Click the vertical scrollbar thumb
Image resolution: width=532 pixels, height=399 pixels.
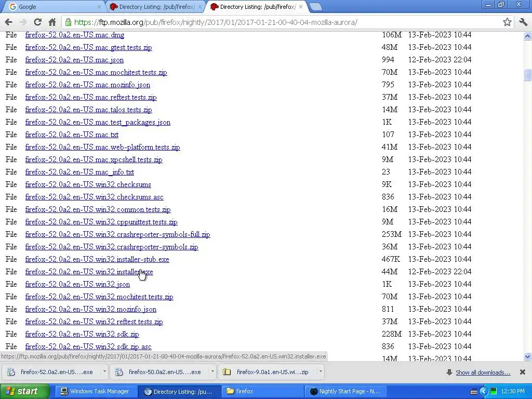[x=527, y=75]
